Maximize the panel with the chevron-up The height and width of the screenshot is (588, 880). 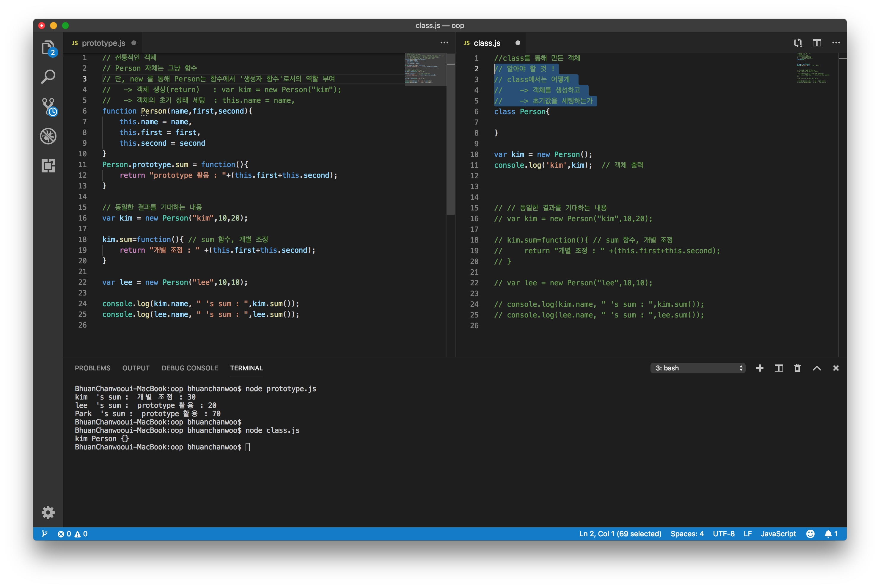point(817,368)
